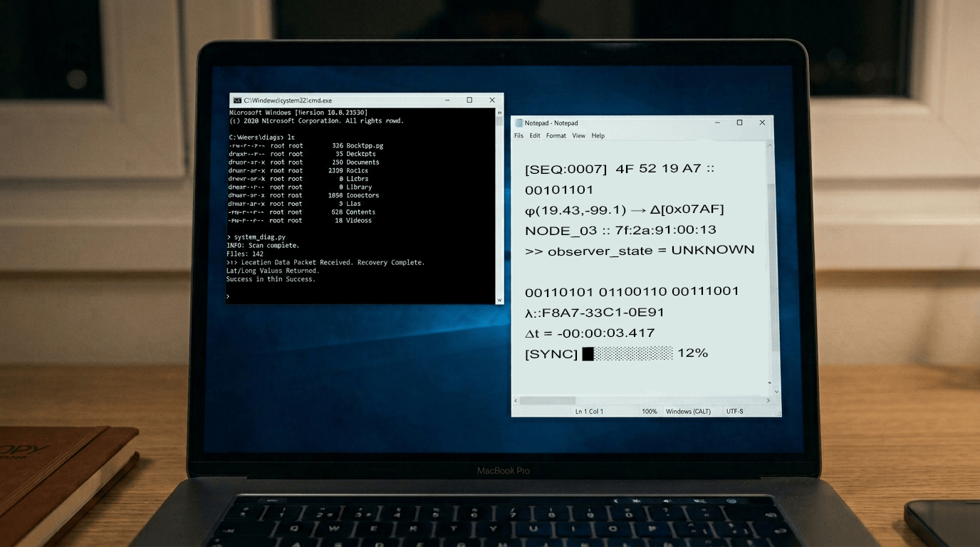Click the 'φ(19.43,-99.1) → Δ[0x07AF]' line
This screenshot has width=980, height=547.
point(625,210)
